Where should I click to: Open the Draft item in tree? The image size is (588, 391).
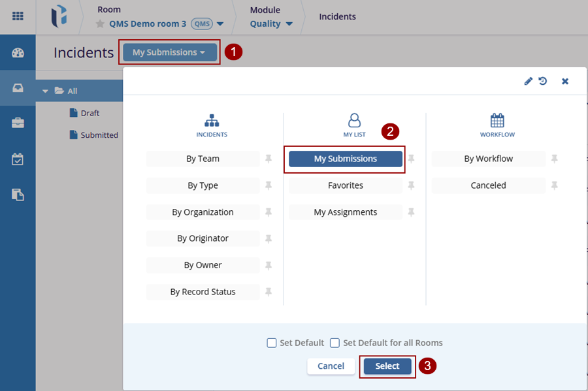90,113
